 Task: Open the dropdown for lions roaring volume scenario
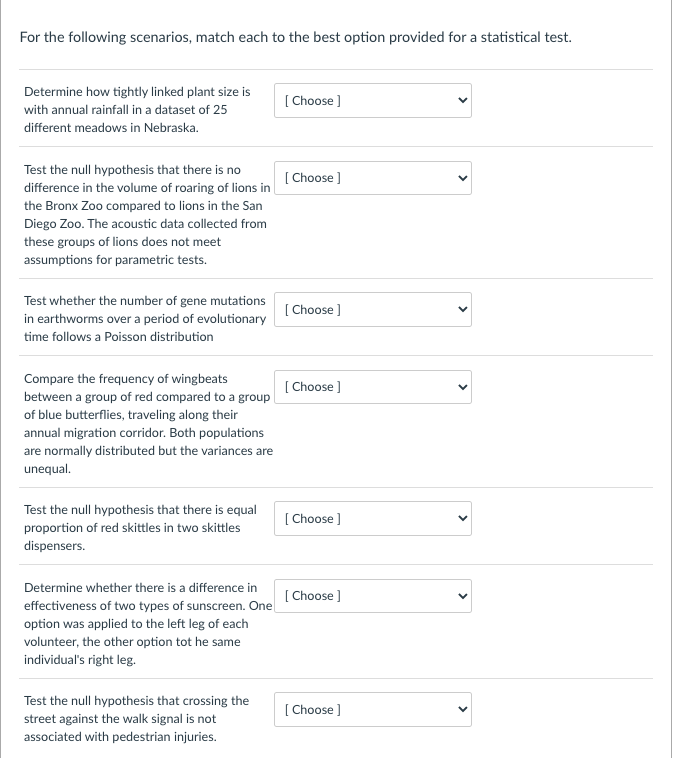pyautogui.click(x=373, y=178)
